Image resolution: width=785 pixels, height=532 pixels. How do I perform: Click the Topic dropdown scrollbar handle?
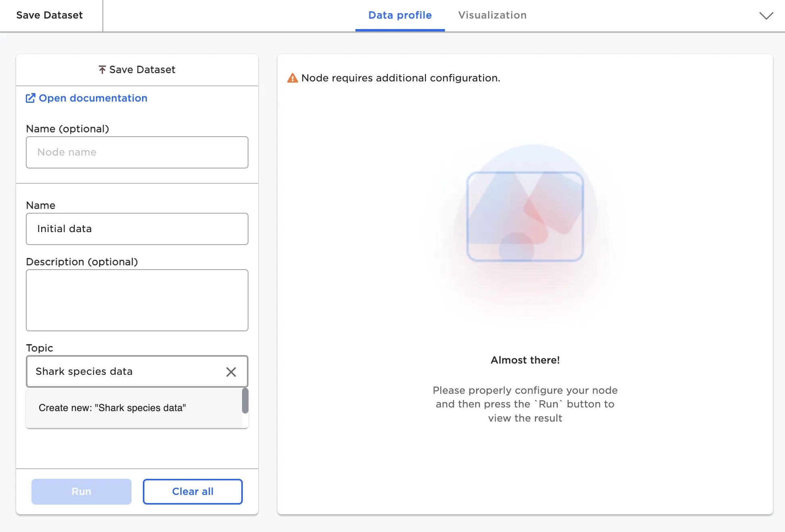click(245, 401)
